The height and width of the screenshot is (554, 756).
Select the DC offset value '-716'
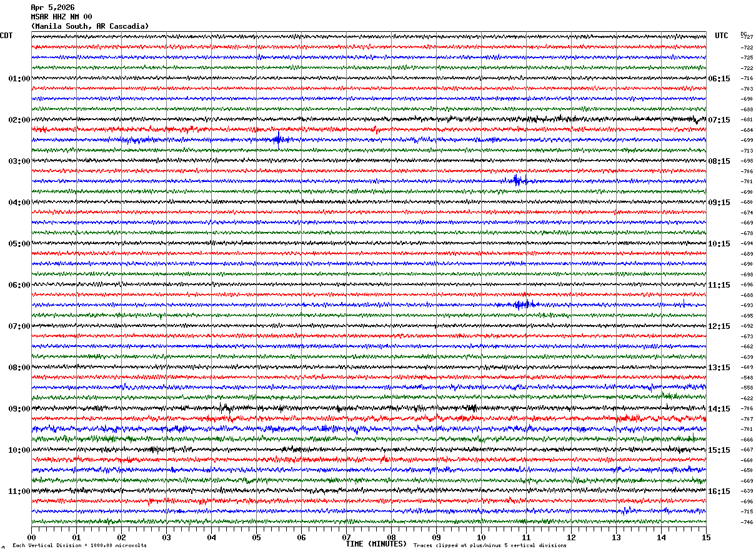[747, 79]
